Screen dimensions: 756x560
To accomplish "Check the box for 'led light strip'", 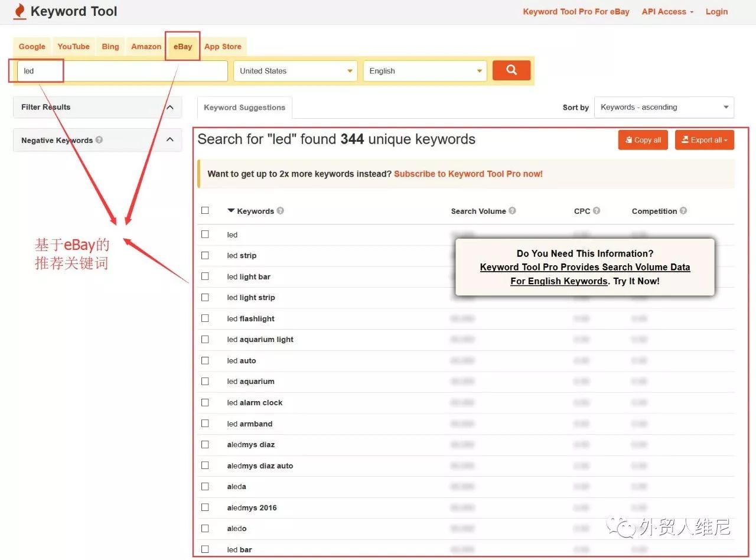I will (x=205, y=297).
